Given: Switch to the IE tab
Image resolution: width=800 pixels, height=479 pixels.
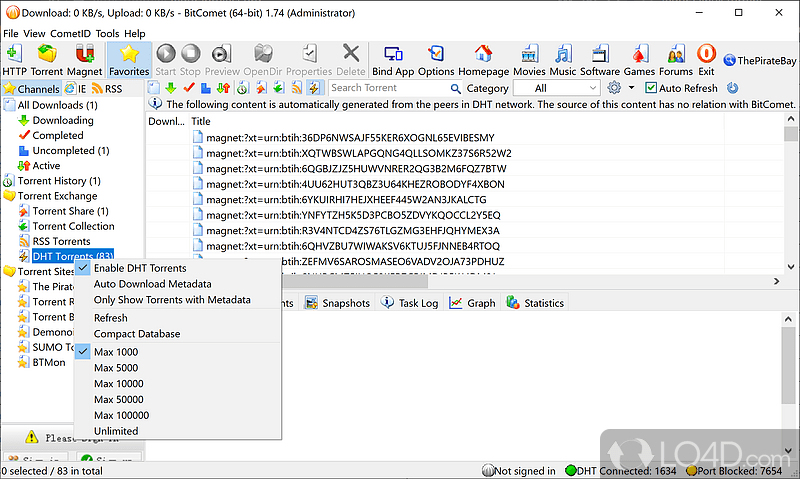Looking at the screenshot, I should [76, 89].
